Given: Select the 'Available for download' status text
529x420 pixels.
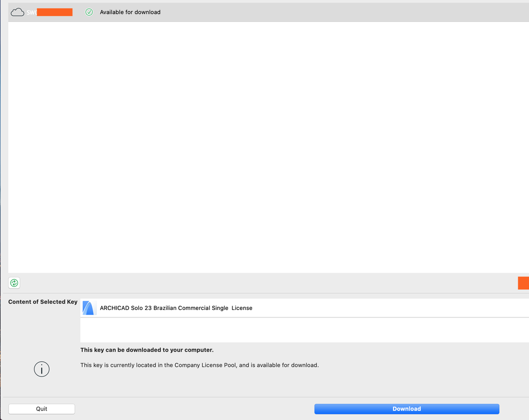Looking at the screenshot, I should tap(130, 12).
